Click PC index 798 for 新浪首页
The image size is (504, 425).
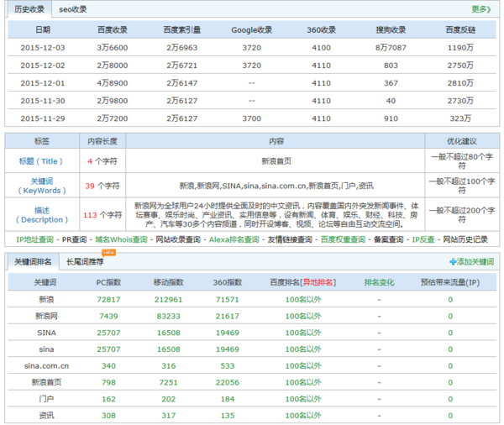point(108,382)
